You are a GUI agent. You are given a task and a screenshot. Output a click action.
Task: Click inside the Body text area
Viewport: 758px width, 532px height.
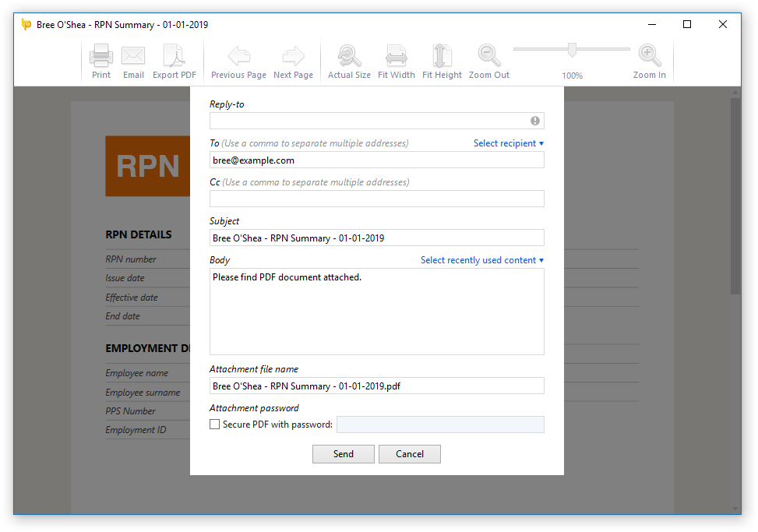point(376,312)
